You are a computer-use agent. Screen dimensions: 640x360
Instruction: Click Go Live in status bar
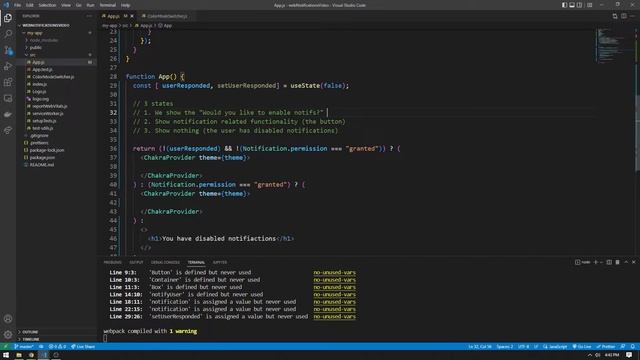(x=582, y=347)
